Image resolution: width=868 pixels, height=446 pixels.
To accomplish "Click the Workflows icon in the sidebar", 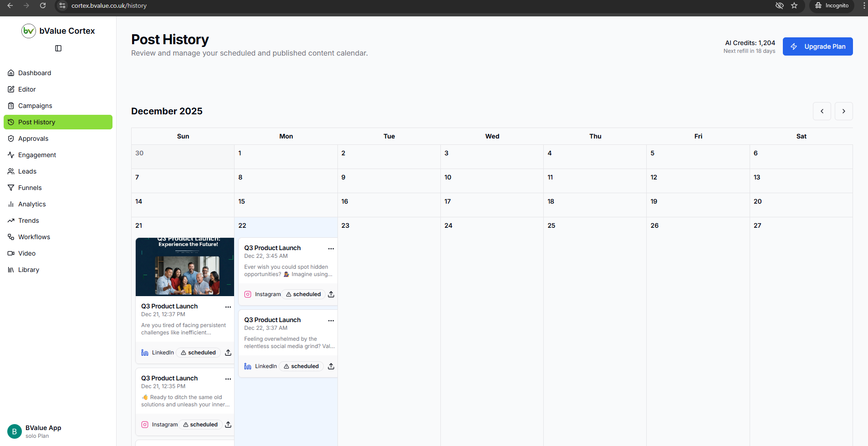I will point(10,237).
